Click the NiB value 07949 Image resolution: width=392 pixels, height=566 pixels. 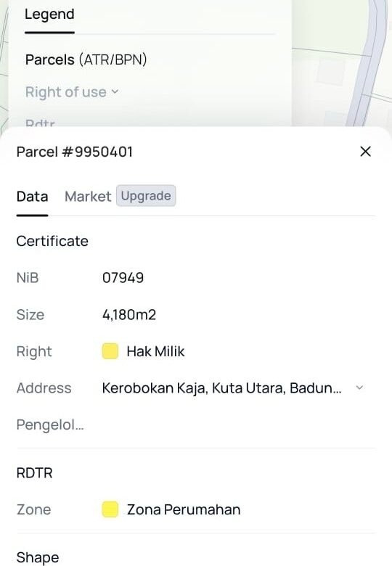point(123,278)
